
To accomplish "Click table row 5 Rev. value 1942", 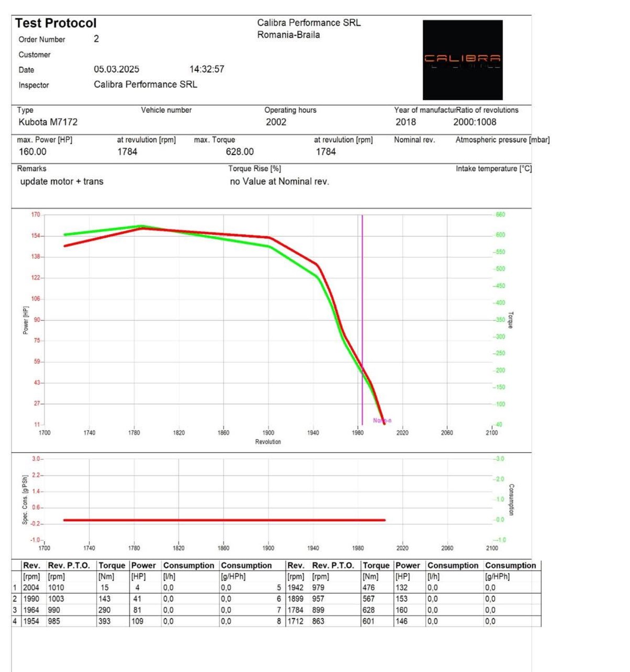I will 296,587.
